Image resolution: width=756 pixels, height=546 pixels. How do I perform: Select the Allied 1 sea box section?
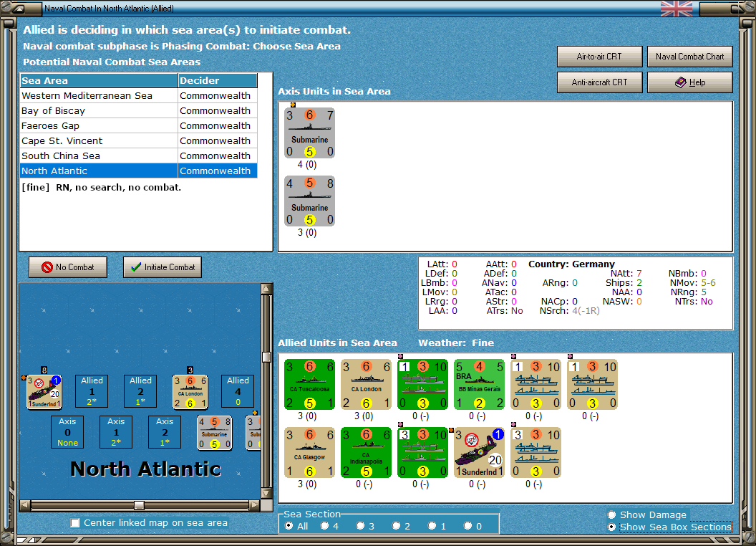tap(92, 391)
